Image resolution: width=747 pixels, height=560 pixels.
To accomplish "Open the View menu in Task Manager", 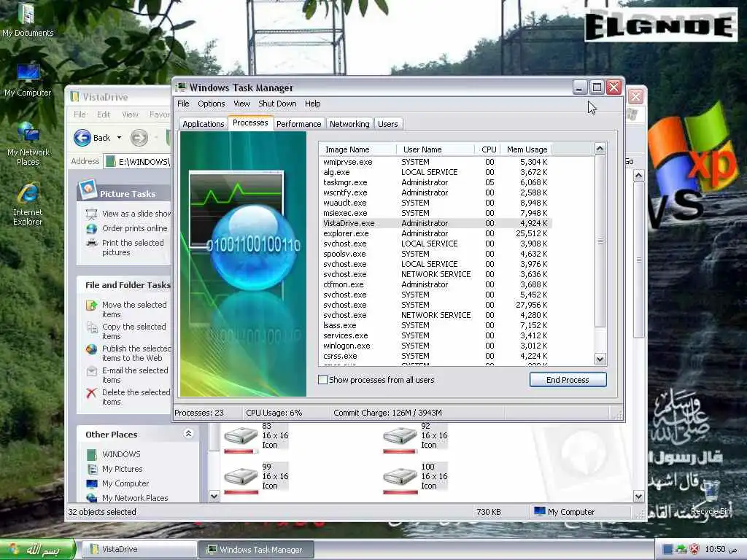I will (241, 104).
